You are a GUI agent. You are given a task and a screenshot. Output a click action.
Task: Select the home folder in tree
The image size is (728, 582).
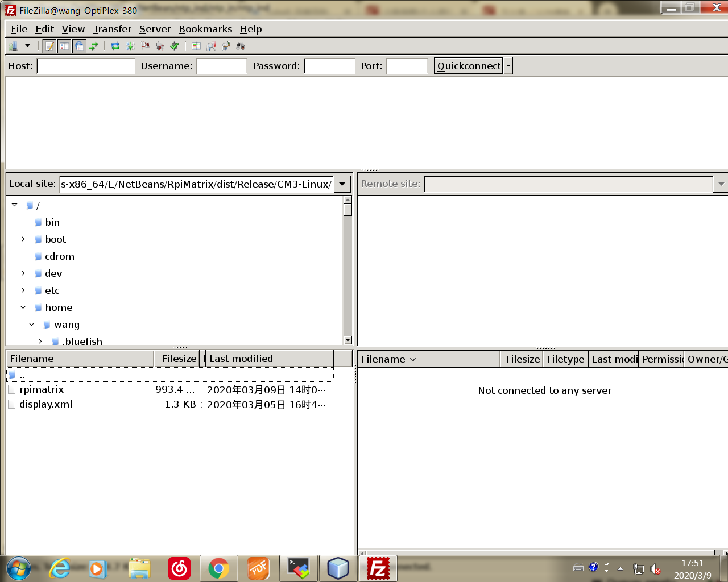[59, 307]
